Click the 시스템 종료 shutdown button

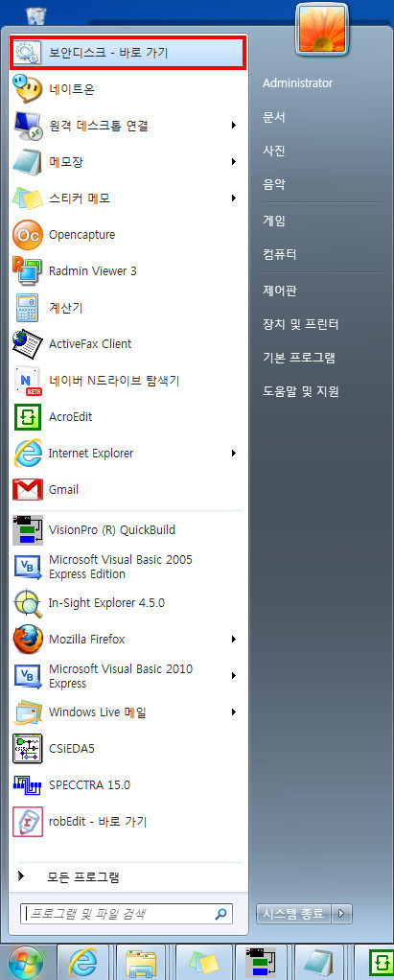[293, 914]
